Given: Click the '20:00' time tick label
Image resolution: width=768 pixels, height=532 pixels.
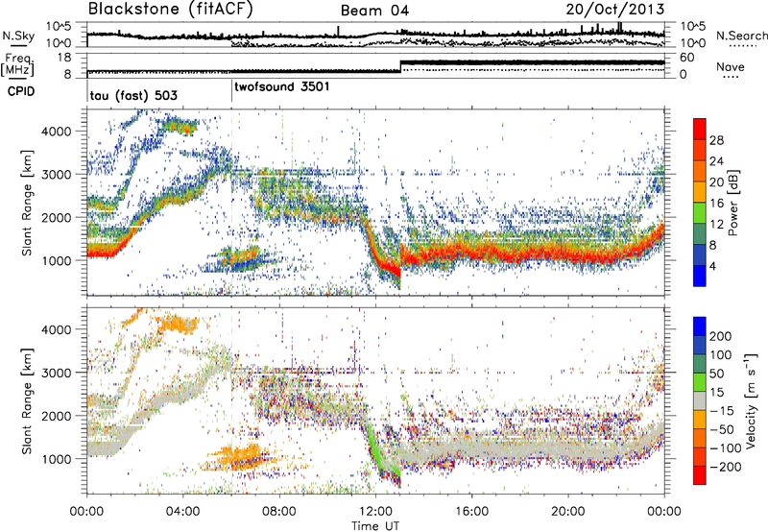Looking at the screenshot, I should click(x=567, y=512).
